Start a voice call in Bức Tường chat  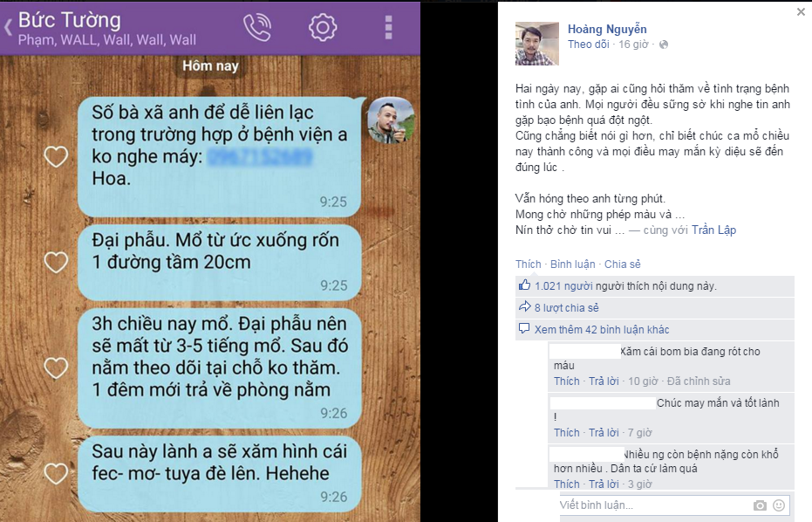[x=257, y=27]
